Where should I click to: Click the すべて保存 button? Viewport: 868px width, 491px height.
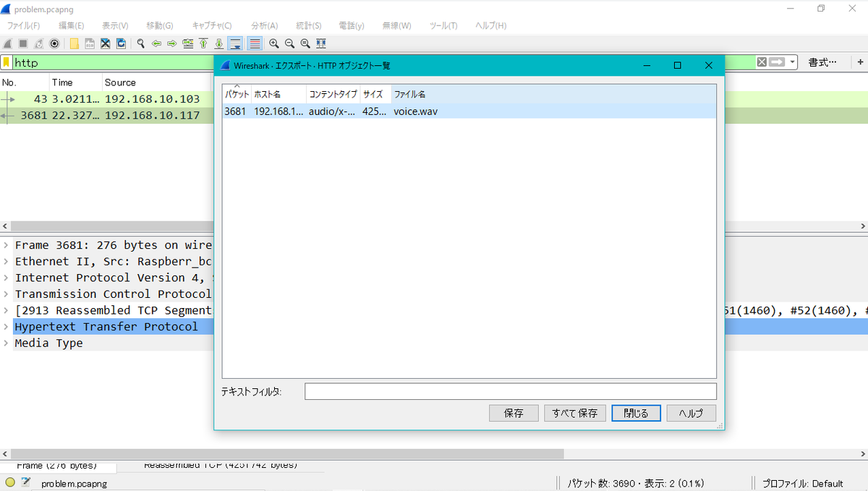574,413
